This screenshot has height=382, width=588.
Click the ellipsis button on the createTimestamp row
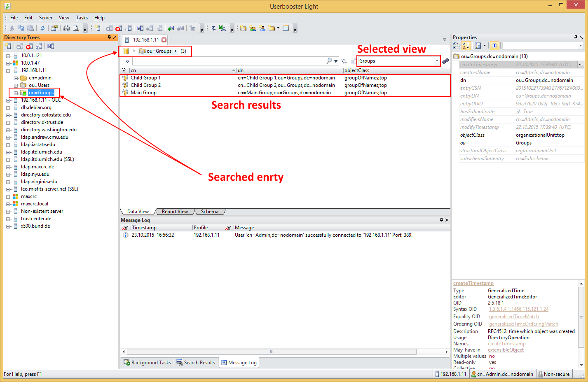click(x=581, y=65)
